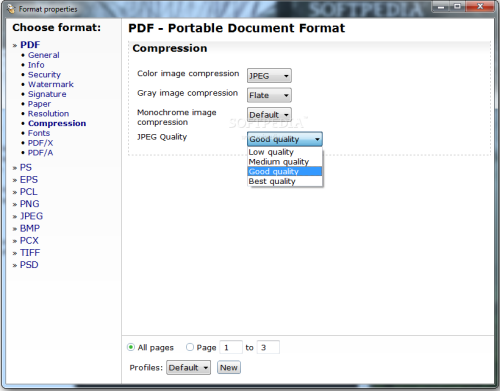This screenshot has width=500, height=391.
Task: Choose Best quality option
Action: pyautogui.click(x=285, y=181)
